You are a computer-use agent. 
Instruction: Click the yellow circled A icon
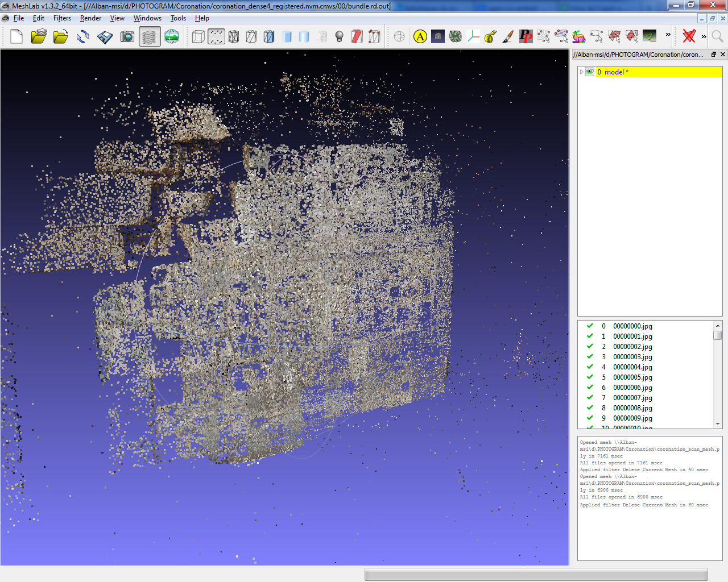[420, 37]
